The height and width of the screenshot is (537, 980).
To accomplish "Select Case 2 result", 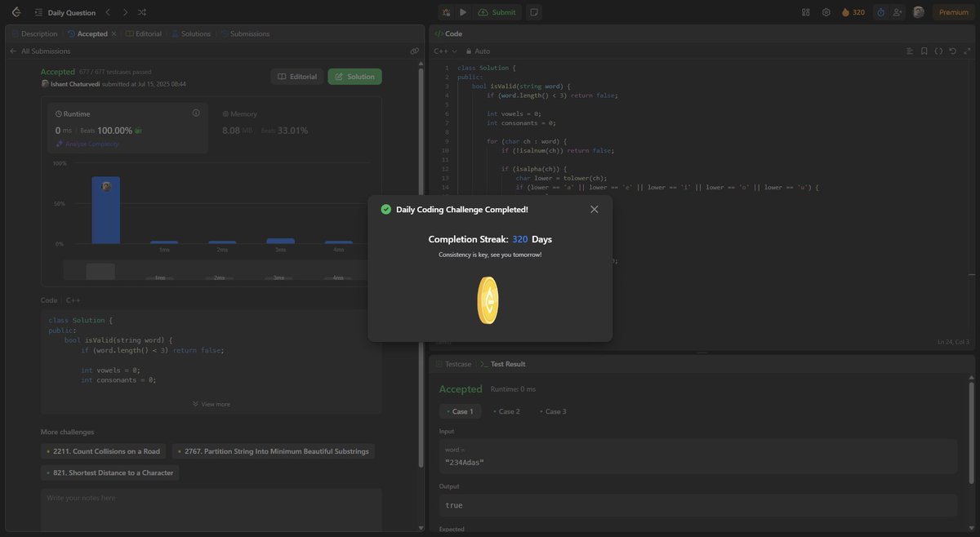I will [x=507, y=411].
